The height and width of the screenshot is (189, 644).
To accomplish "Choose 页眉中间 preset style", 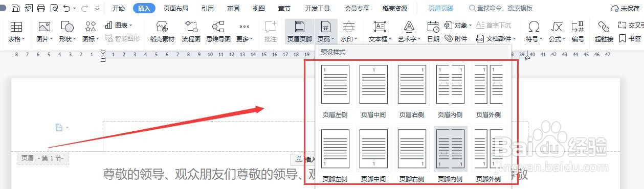I will pos(373,91).
